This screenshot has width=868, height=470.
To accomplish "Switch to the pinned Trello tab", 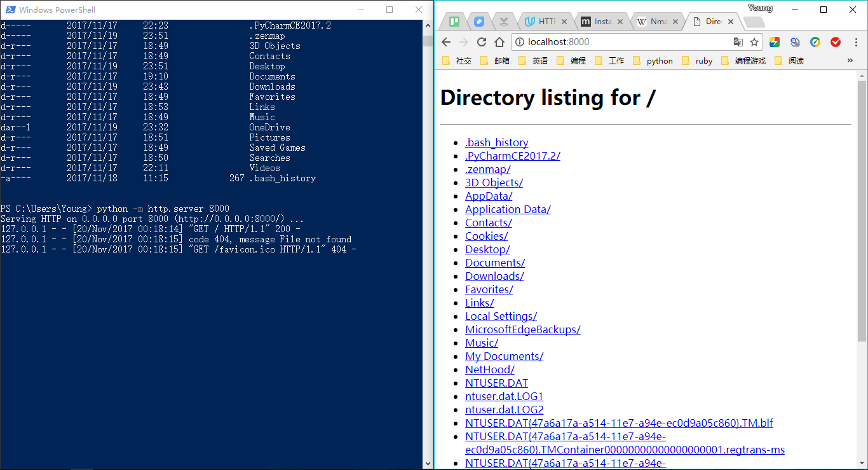I will pos(454,22).
